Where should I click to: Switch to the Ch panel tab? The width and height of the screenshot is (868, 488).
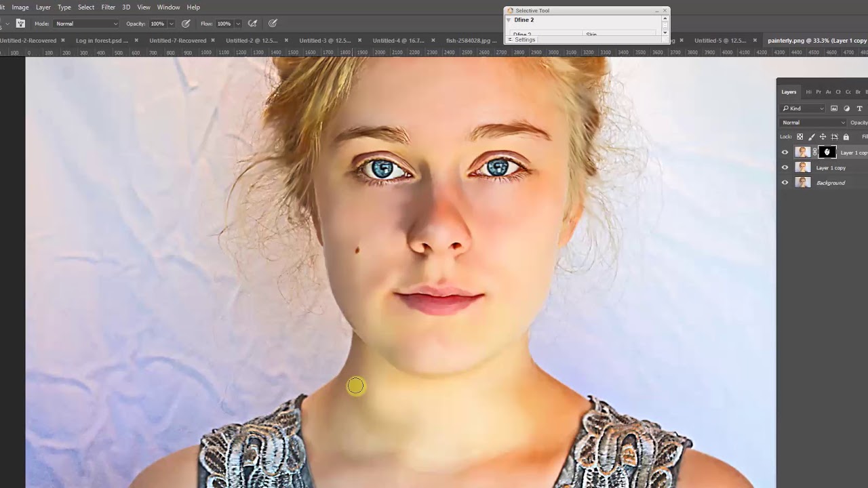tap(838, 92)
